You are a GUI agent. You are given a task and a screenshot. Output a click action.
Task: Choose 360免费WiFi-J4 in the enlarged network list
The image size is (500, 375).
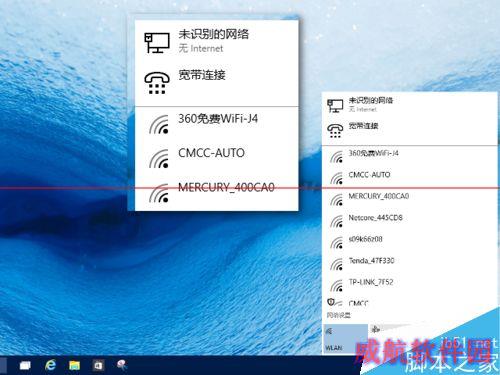point(216,124)
